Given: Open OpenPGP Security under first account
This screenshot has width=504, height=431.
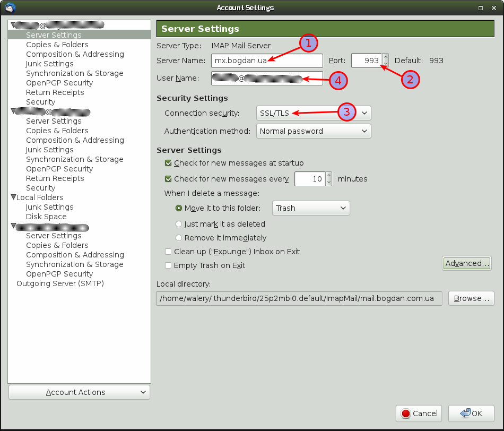Looking at the screenshot, I should [59, 83].
